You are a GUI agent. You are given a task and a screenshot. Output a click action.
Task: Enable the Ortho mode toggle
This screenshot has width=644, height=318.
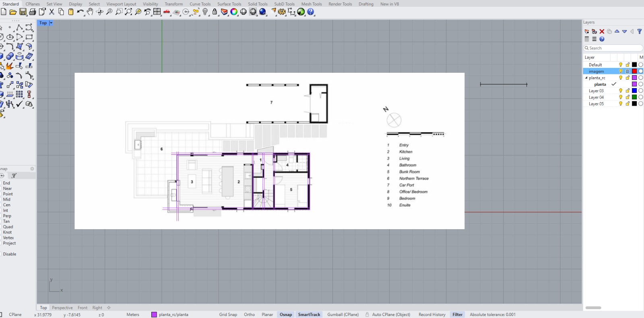pos(249,314)
